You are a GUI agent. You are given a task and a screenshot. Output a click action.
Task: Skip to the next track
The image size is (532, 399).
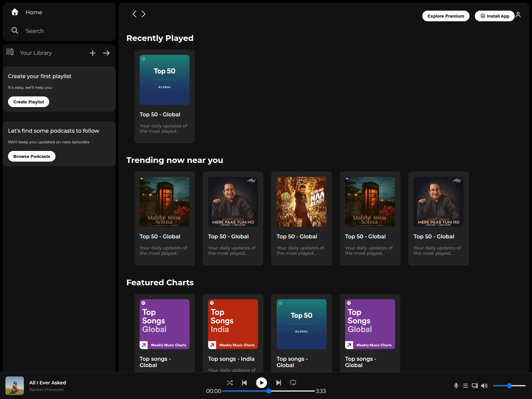[279, 383]
